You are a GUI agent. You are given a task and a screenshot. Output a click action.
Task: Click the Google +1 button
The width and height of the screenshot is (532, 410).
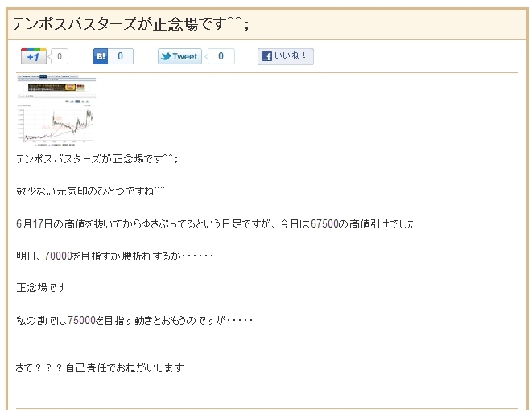click(x=34, y=56)
